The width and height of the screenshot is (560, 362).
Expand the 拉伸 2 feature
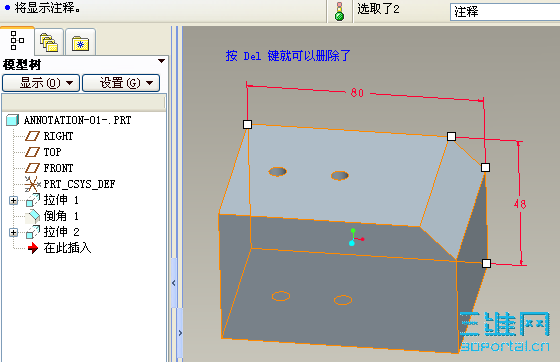tap(13, 232)
